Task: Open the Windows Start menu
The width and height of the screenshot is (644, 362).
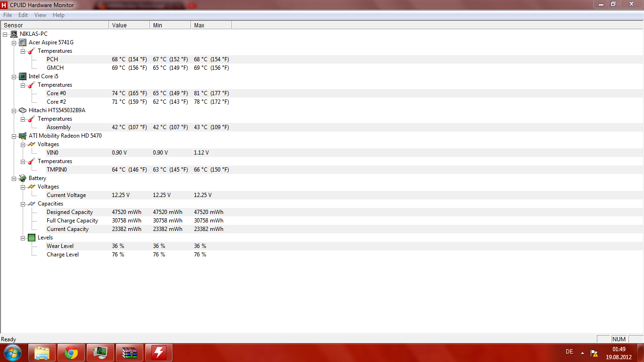Action: pyautogui.click(x=13, y=353)
